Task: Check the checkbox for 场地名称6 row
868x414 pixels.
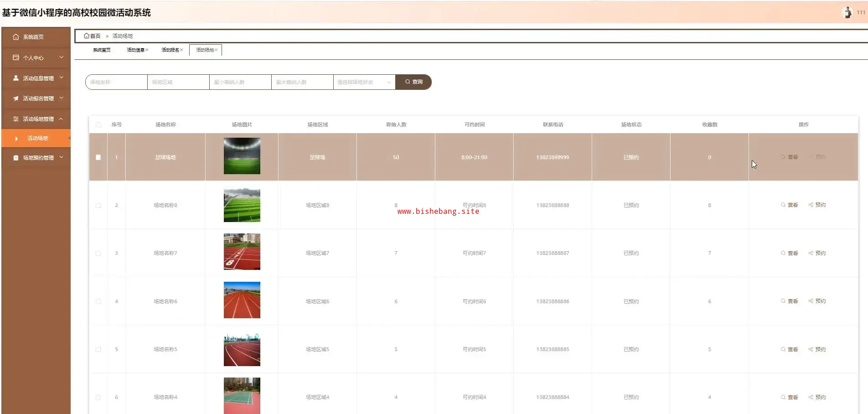Action: [98, 301]
